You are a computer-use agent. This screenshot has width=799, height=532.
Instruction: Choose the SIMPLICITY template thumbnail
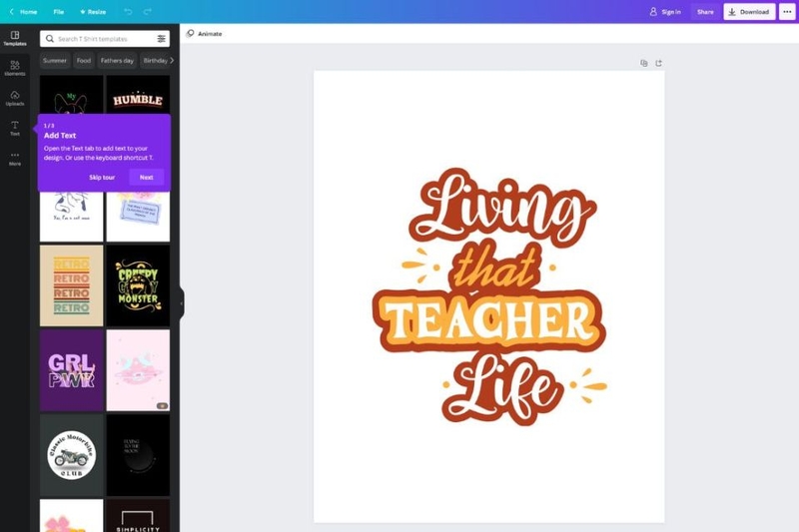click(138, 516)
